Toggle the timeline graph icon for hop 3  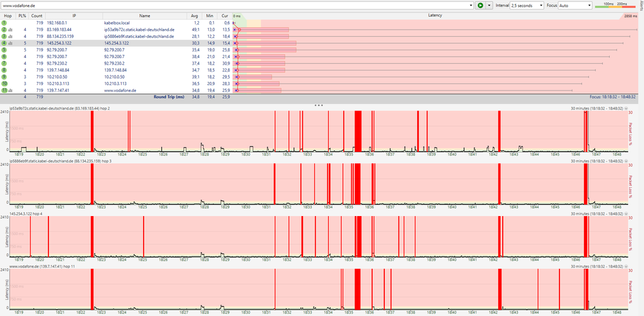pos(10,36)
